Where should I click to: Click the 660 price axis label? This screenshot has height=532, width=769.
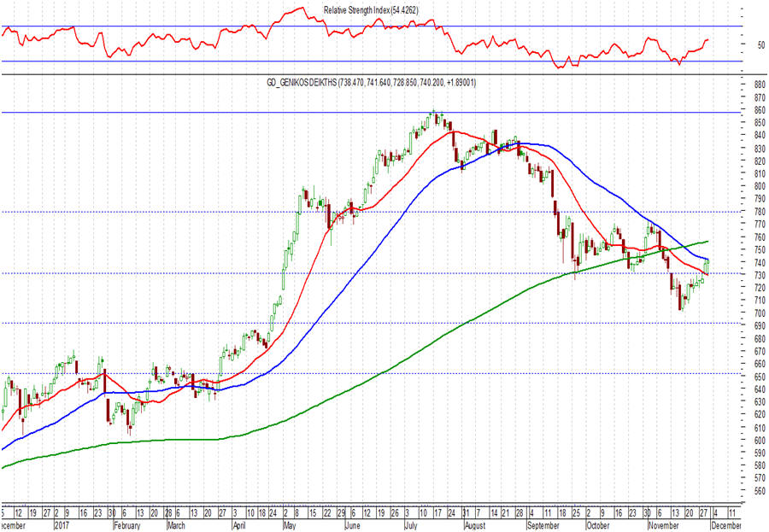pos(760,365)
